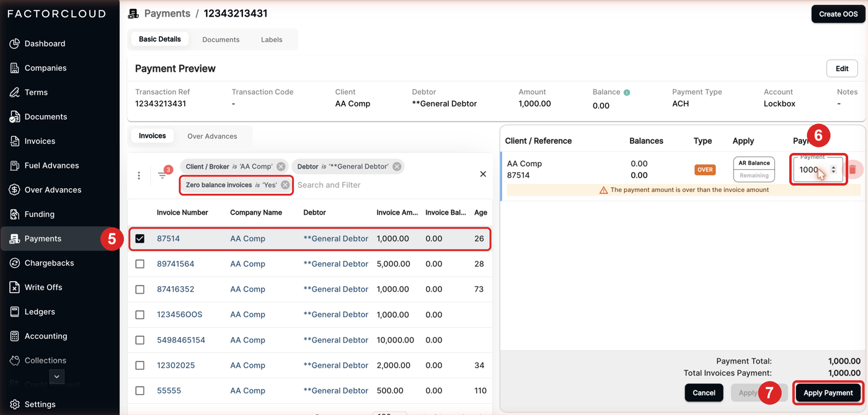Click the Balance info icon

coord(627,92)
